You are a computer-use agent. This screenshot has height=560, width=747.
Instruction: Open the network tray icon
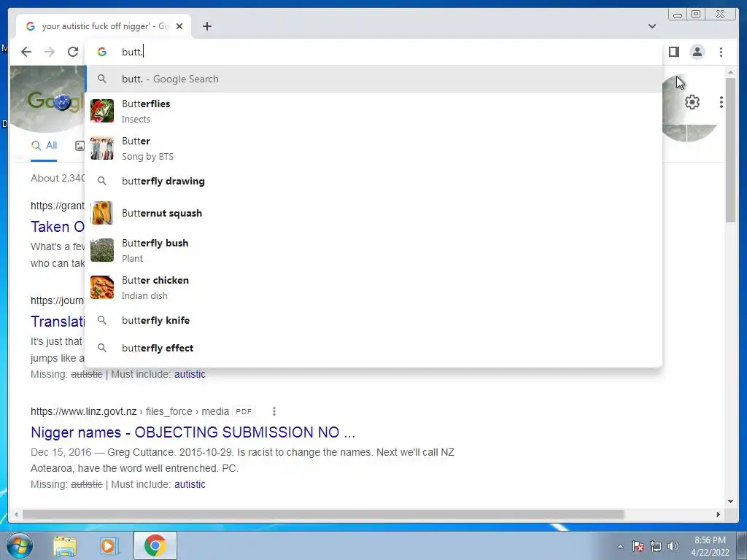point(656,546)
